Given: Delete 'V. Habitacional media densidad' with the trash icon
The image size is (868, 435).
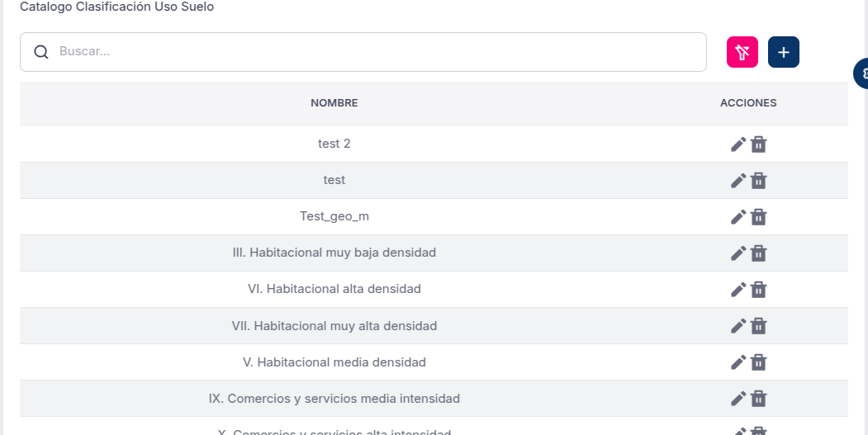Looking at the screenshot, I should (758, 362).
